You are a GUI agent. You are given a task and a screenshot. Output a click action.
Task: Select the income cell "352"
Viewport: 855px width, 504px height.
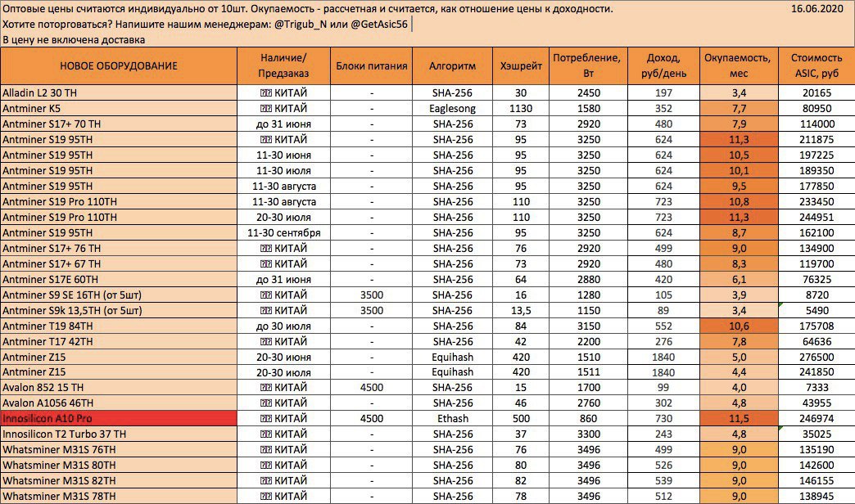[x=663, y=109]
